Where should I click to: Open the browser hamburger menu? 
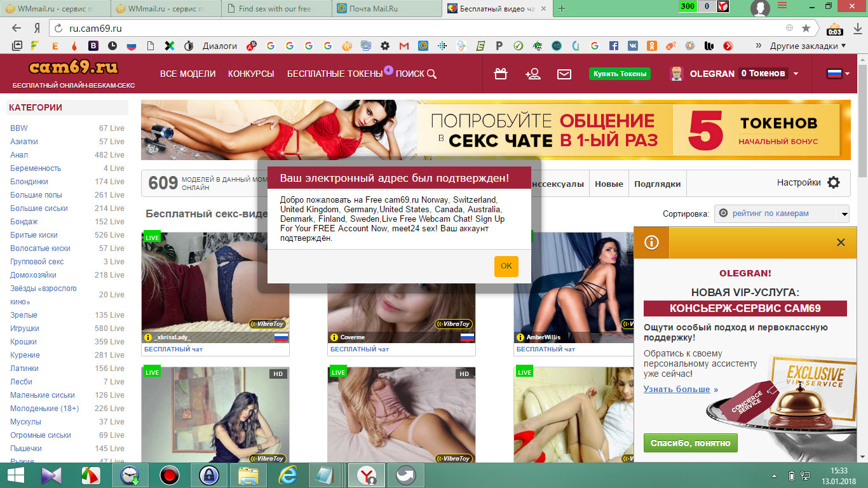pyautogui.click(x=782, y=6)
